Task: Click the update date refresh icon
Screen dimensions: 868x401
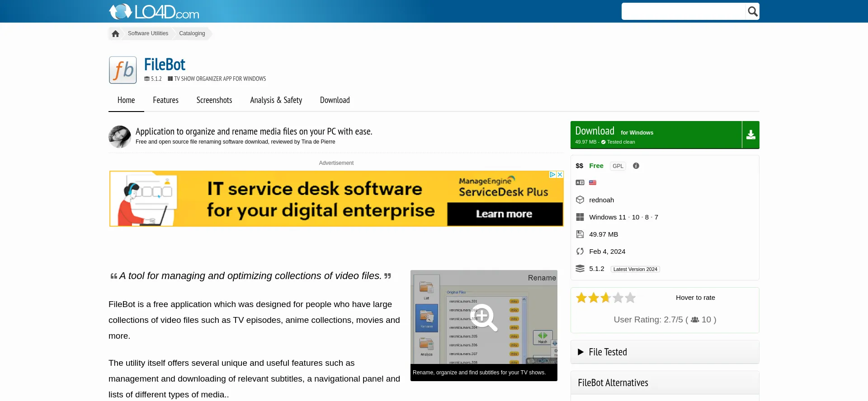Action: pos(580,251)
